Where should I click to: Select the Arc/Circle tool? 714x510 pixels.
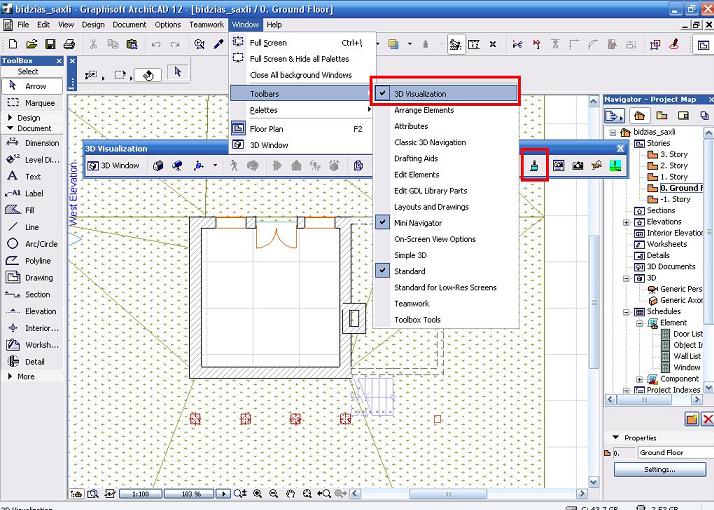(x=32, y=244)
